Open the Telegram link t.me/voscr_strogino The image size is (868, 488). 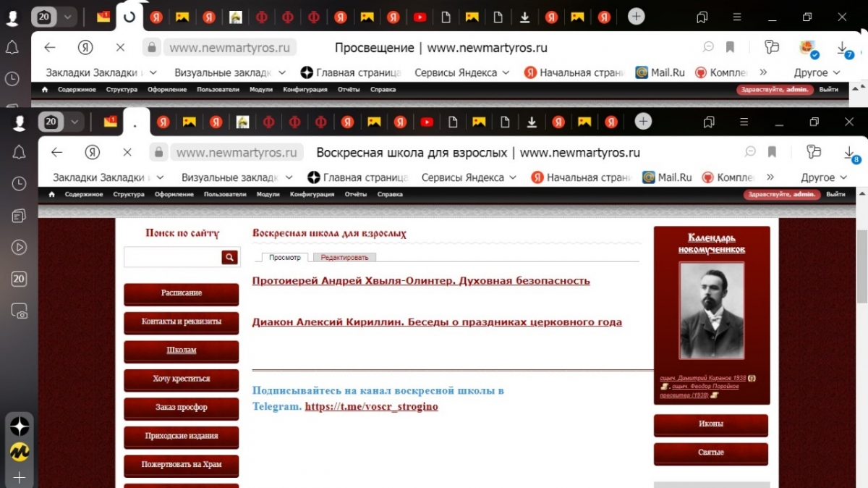coord(371,407)
